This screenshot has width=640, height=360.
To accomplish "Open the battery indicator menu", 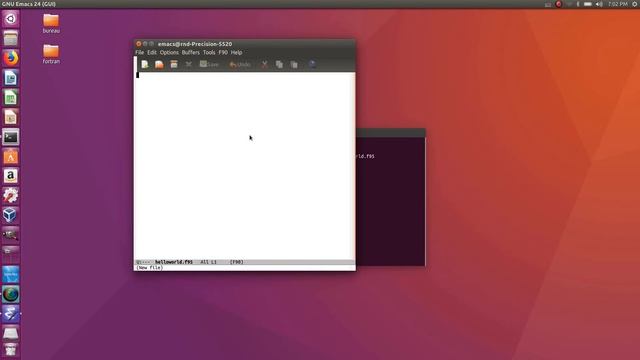I will (588, 4).
